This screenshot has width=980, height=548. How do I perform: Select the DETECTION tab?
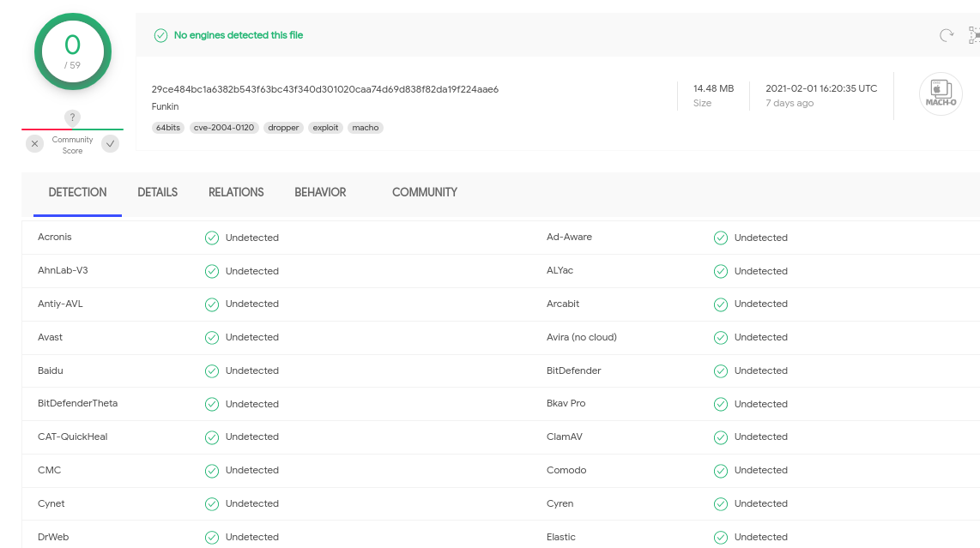pyautogui.click(x=77, y=192)
